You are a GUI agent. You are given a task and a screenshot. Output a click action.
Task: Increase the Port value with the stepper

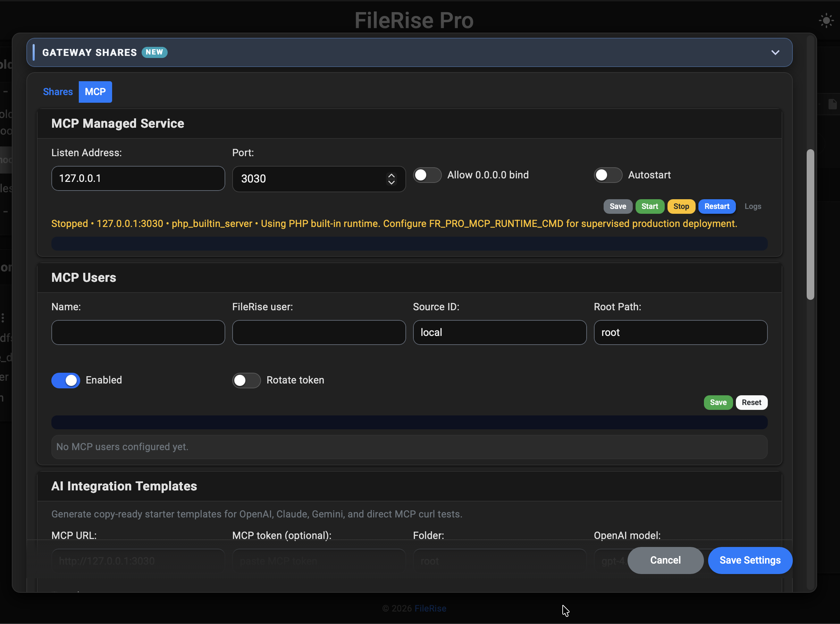coord(391,175)
